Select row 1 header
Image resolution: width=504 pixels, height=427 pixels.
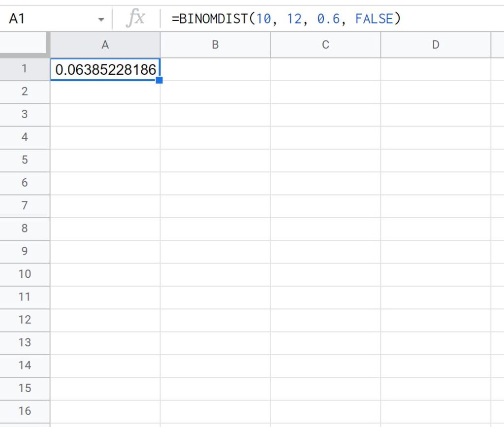[x=25, y=68]
